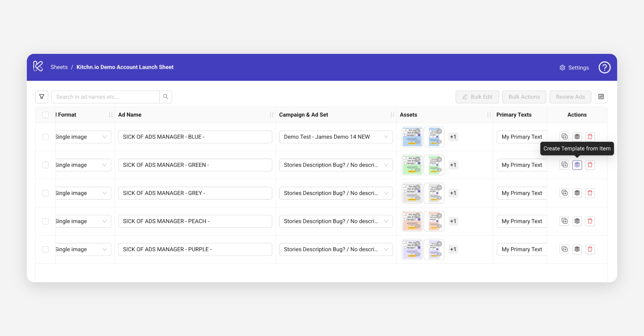Tick the select-all header checkbox
The image size is (644, 336).
pos(46,115)
